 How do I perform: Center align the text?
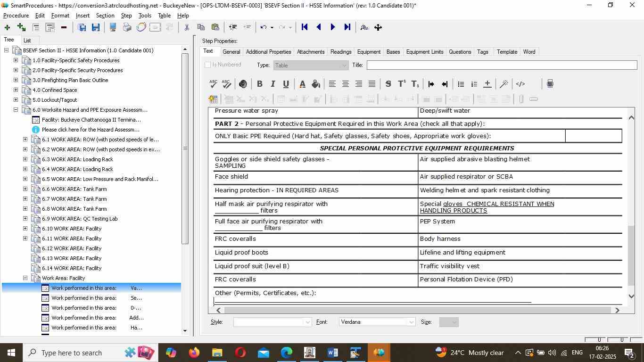[346, 84]
